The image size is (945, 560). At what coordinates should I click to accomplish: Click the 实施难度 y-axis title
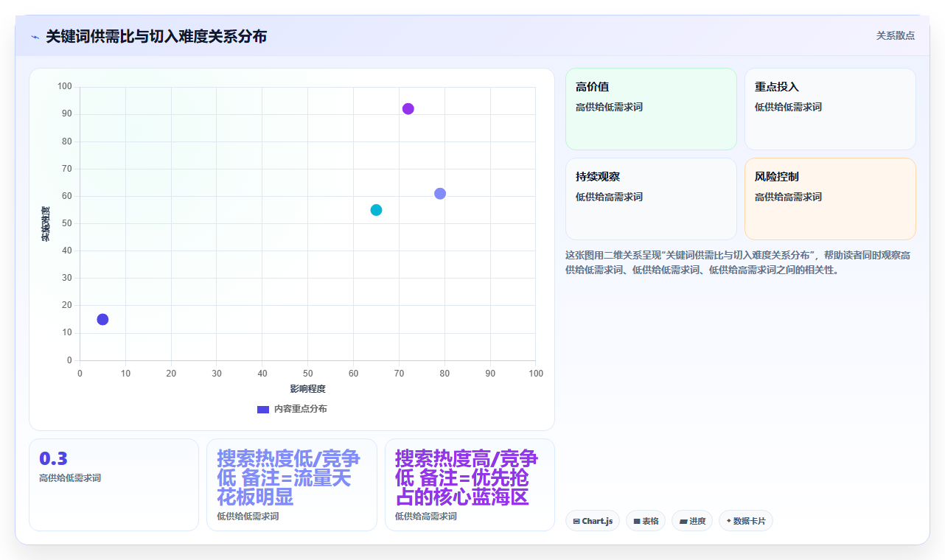(46, 224)
